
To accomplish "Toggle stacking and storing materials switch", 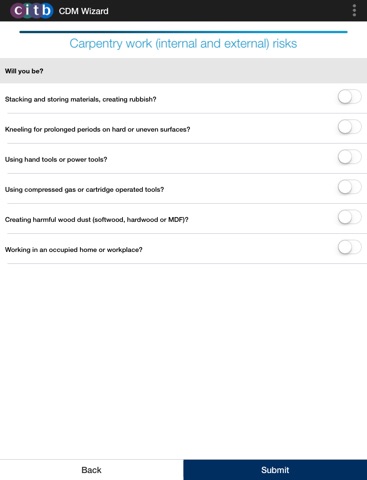I will (349, 97).
